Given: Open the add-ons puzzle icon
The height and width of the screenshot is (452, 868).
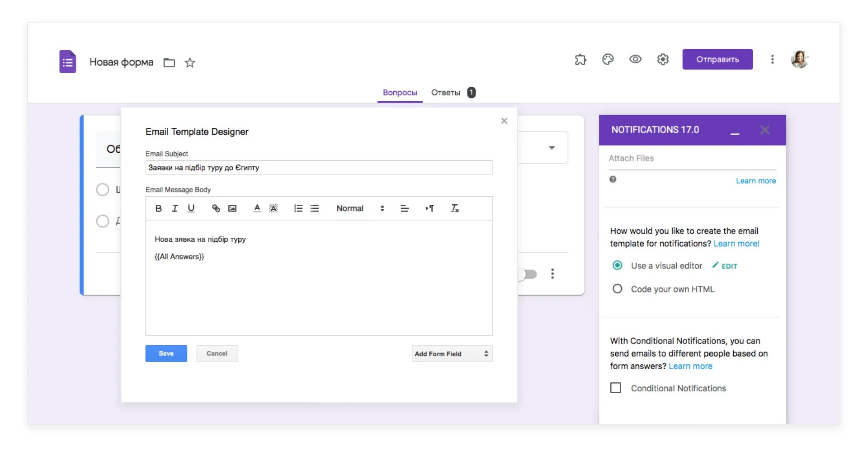Looking at the screenshot, I should [x=580, y=59].
